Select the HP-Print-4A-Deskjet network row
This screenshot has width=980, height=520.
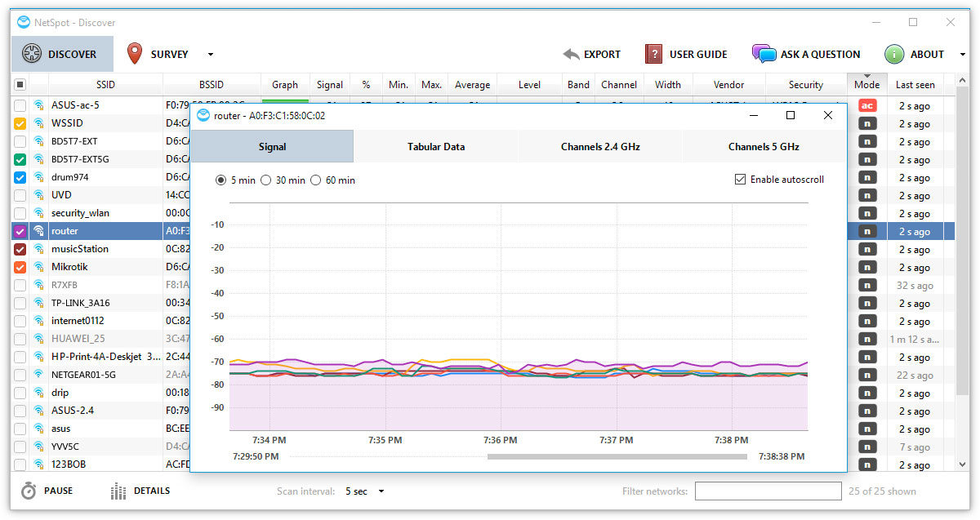click(102, 357)
